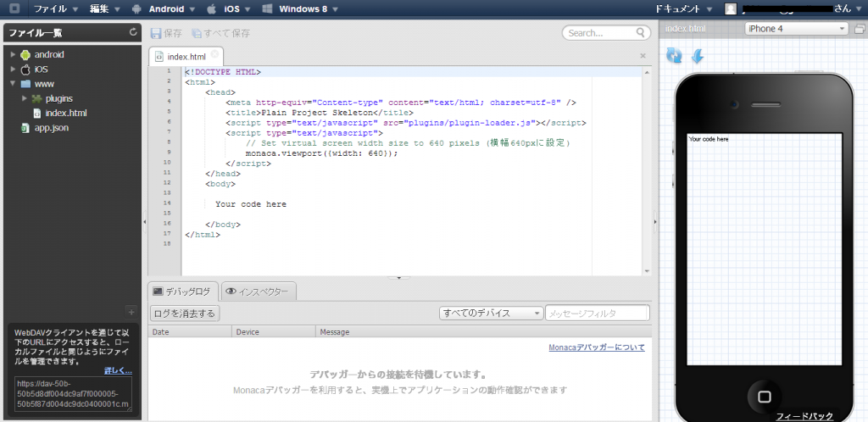The image size is (868, 422).
Task: Open the フィードバック link
Action: tap(804, 416)
